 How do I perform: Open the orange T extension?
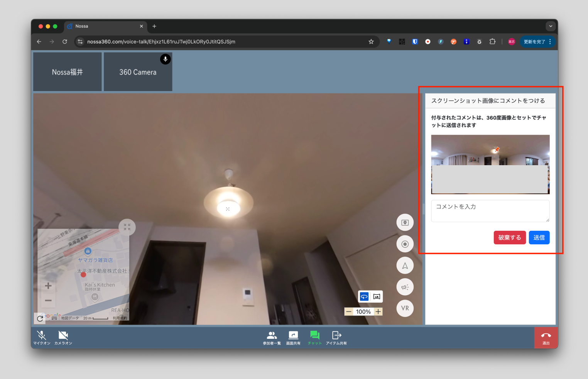point(454,42)
